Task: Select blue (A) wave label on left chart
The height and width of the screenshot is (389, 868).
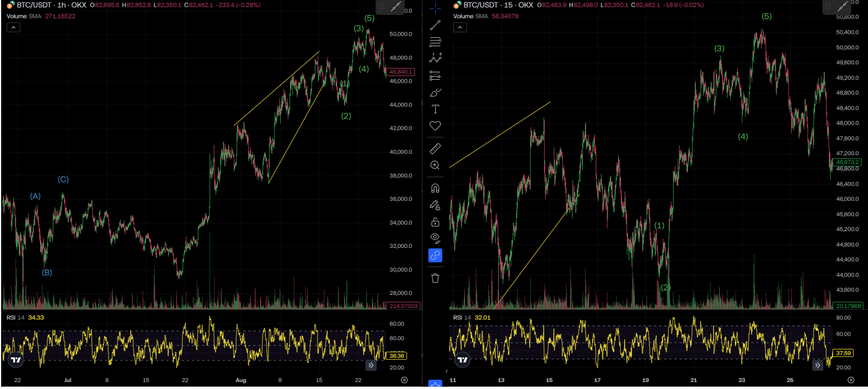Action: pyautogui.click(x=36, y=196)
